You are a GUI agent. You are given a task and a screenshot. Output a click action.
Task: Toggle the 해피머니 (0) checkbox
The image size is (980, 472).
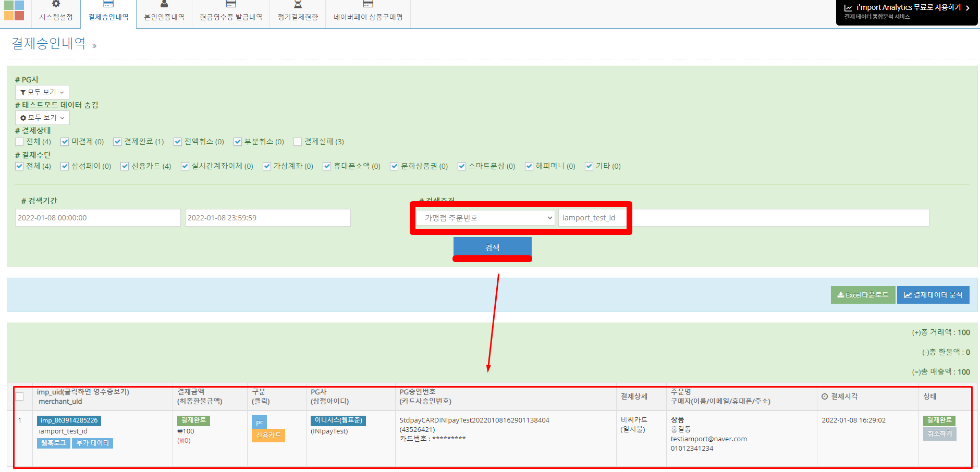529,166
